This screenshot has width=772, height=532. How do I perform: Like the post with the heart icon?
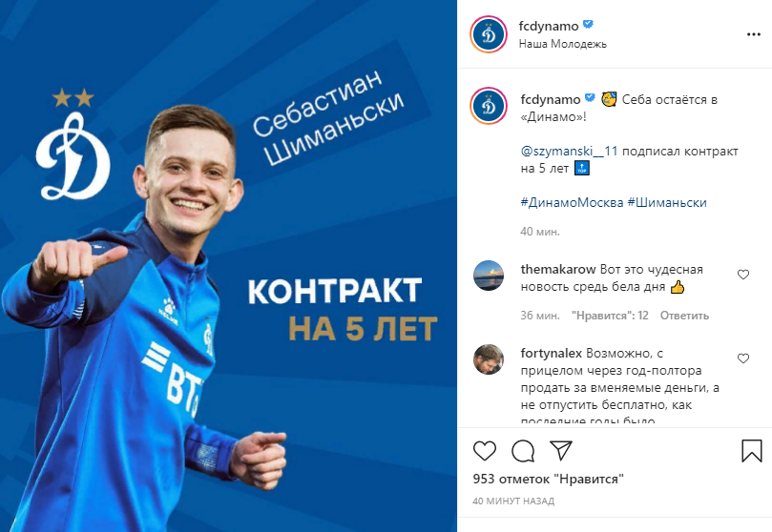click(x=485, y=450)
